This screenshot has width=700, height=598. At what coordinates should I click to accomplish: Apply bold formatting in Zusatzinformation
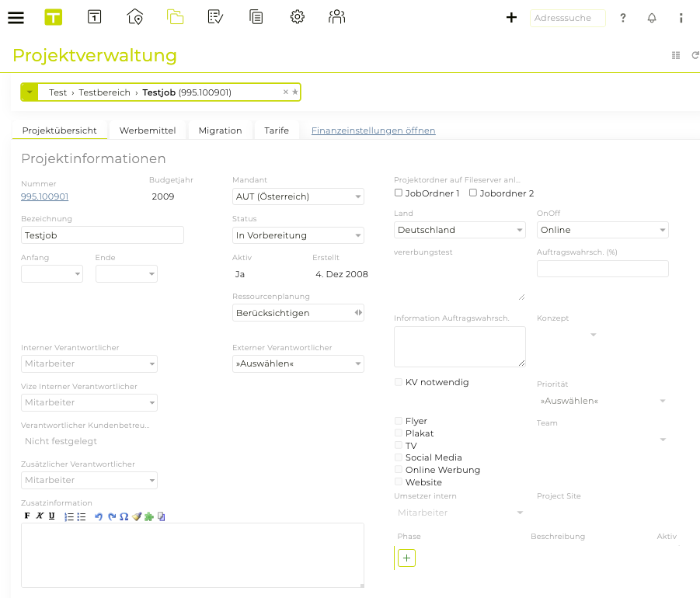coord(27,516)
